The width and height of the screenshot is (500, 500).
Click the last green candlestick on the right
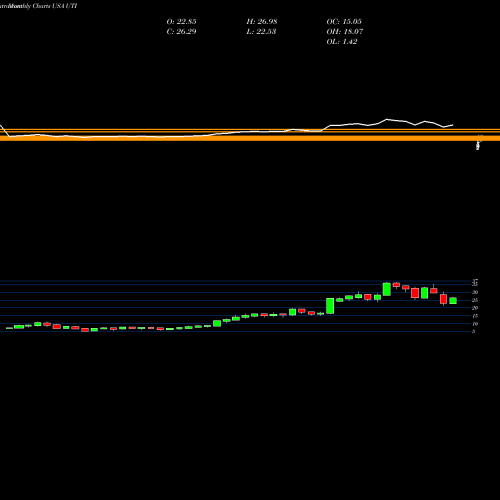[x=453, y=301]
